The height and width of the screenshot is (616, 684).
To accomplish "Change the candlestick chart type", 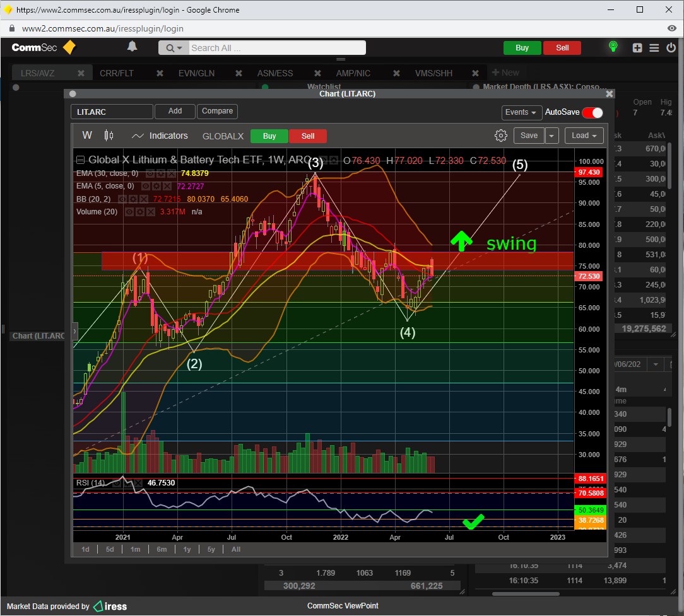I will 109,136.
